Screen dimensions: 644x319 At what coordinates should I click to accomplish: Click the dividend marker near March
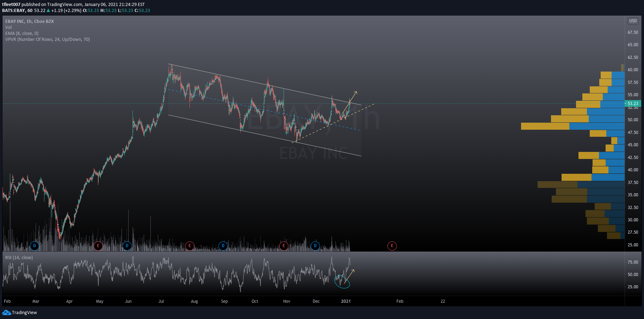(x=35, y=246)
